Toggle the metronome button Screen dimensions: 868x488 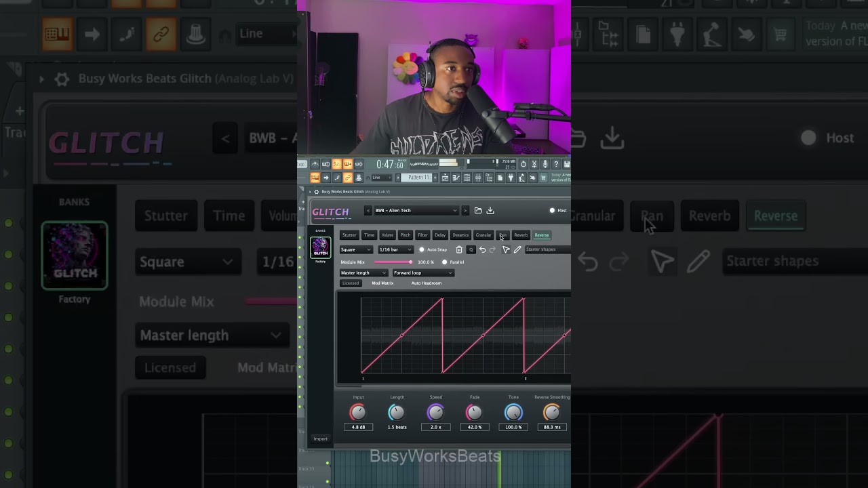pyautogui.click(x=315, y=164)
